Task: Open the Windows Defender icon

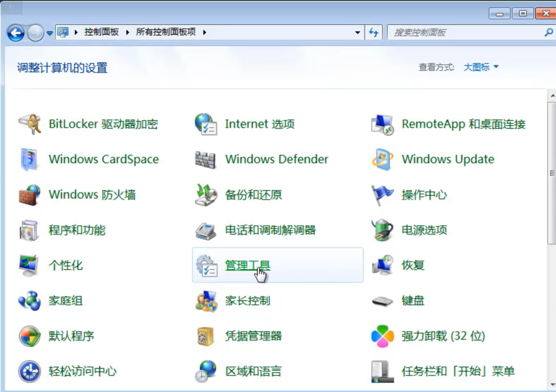Action: pos(206,160)
